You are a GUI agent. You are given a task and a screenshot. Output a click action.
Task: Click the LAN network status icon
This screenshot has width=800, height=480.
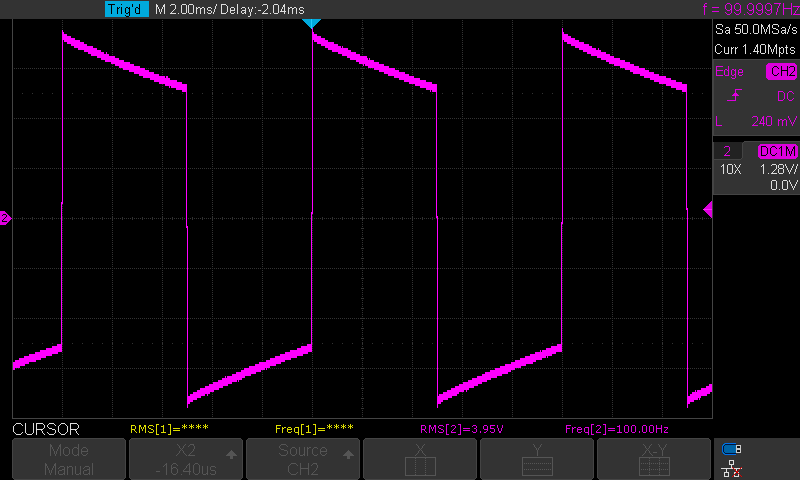[732, 469]
